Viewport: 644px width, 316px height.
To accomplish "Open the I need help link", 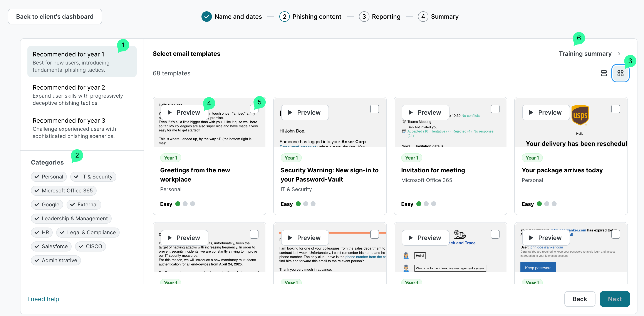I will tap(43, 299).
